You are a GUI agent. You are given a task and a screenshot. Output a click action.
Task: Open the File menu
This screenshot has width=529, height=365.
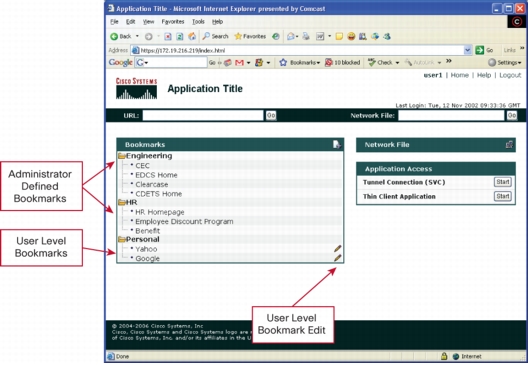(x=114, y=22)
